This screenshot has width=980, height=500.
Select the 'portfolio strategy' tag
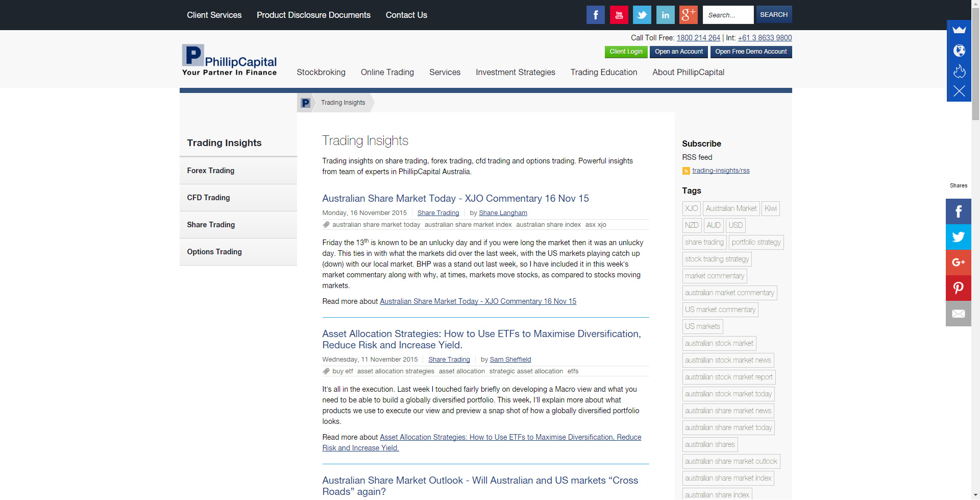click(x=755, y=242)
